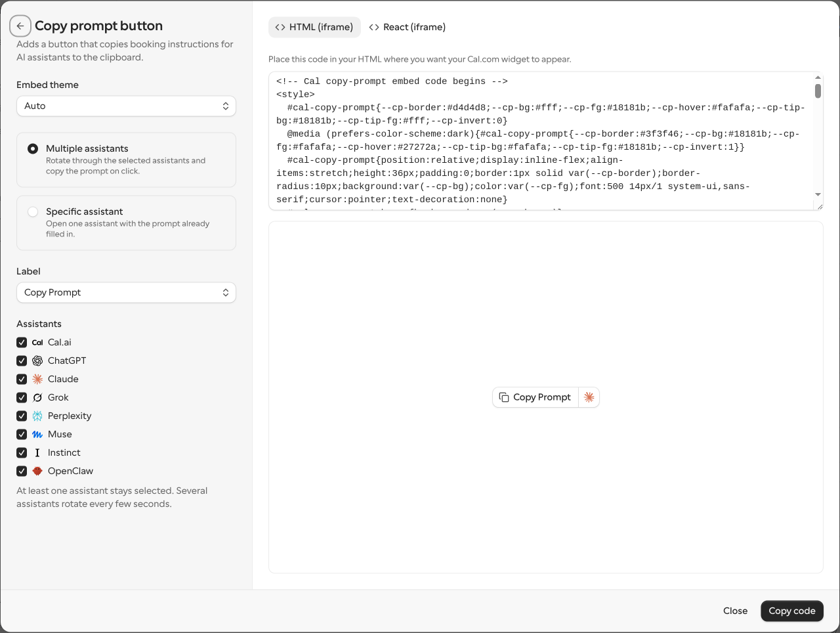This screenshot has height=633, width=840.
Task: Select the Multiple assistants radio option
Action: point(33,149)
